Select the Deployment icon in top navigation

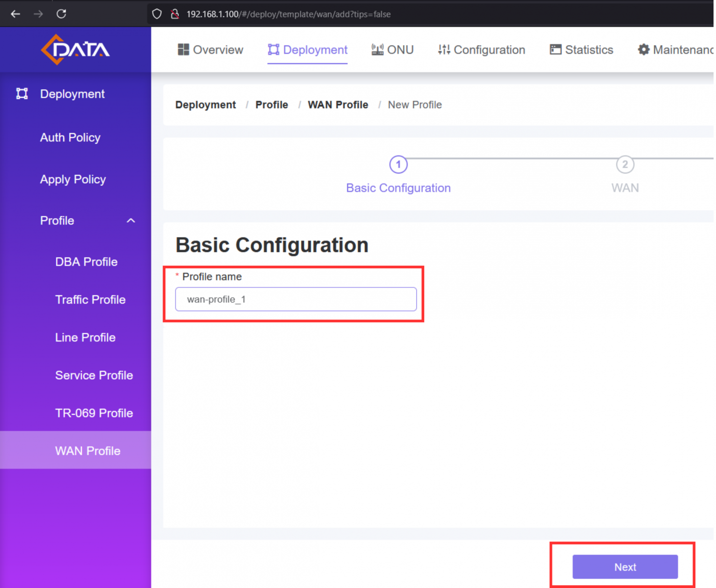(x=273, y=49)
